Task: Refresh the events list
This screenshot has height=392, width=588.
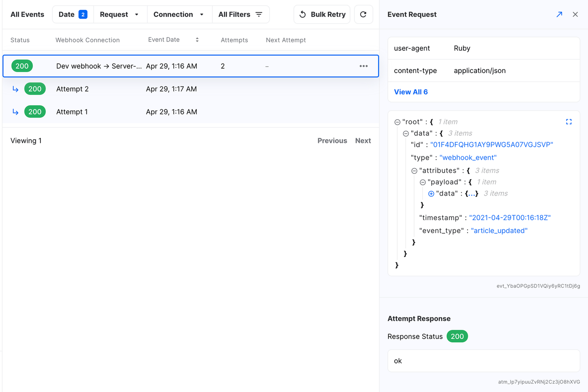Action: [363, 14]
